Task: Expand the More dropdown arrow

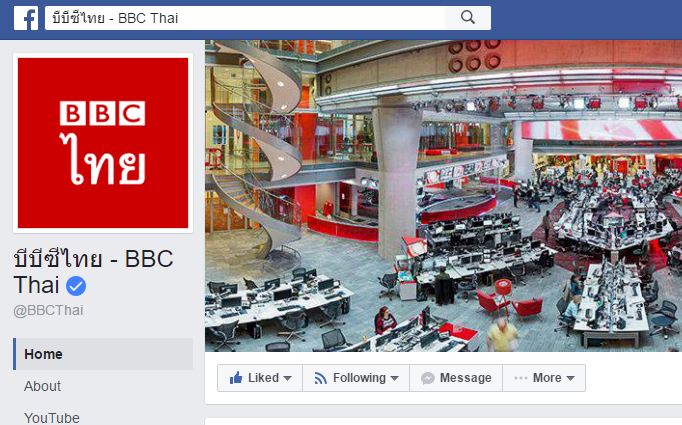Action: tap(571, 378)
